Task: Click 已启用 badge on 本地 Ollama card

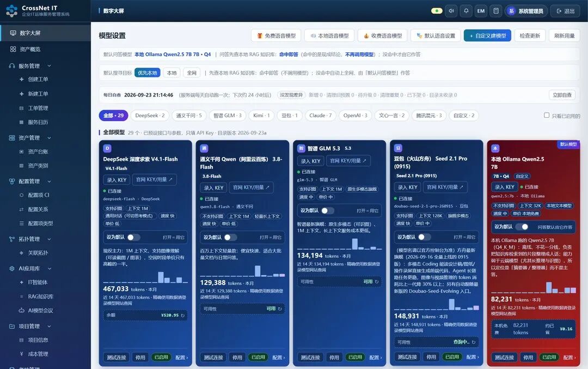Action: click(x=549, y=358)
